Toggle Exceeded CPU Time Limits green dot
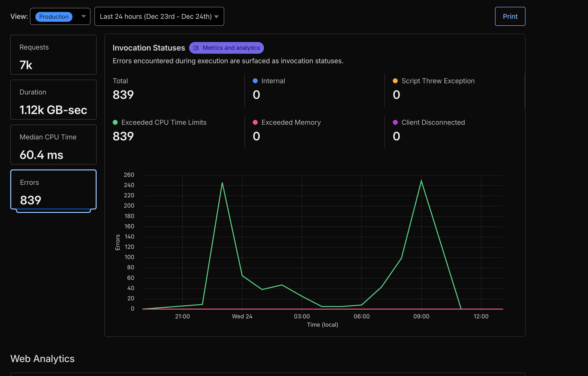This screenshot has width=588, height=376. click(x=115, y=122)
